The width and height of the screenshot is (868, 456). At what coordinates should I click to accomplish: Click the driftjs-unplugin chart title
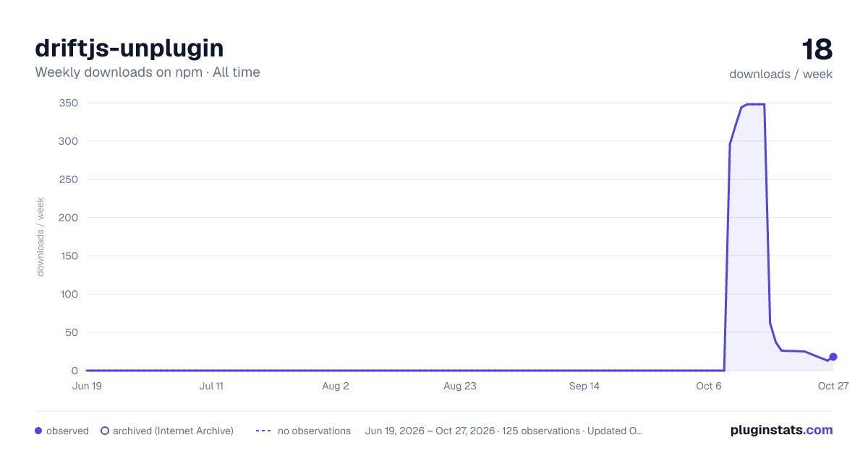click(x=129, y=48)
